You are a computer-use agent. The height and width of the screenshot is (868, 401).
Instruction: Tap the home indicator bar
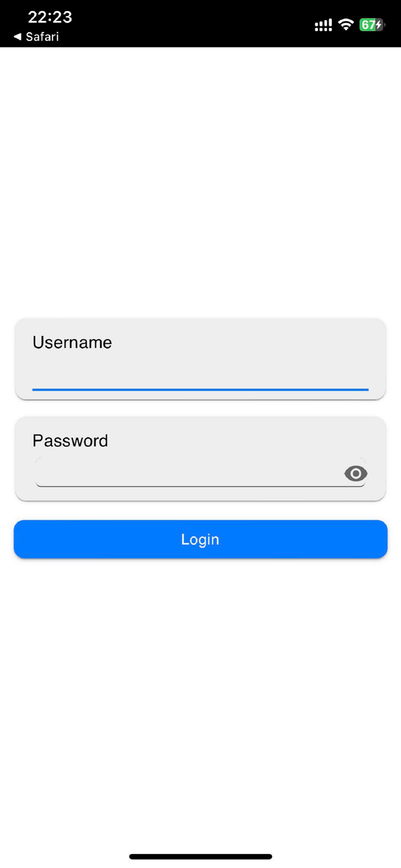click(200, 856)
